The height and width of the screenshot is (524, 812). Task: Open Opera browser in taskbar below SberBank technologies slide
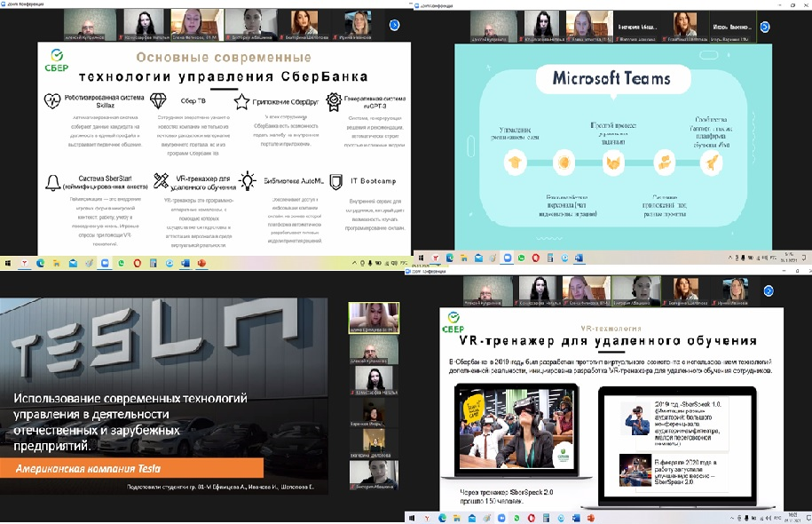(x=137, y=264)
